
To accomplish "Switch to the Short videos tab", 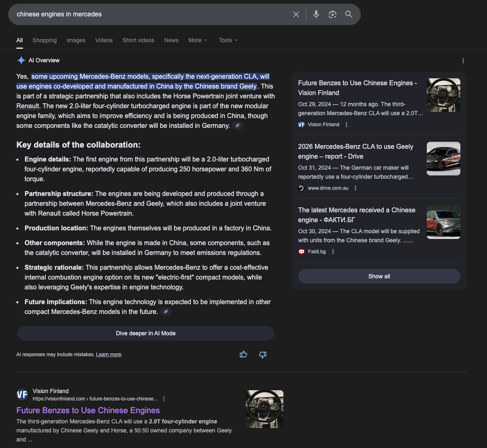I will [x=138, y=41].
